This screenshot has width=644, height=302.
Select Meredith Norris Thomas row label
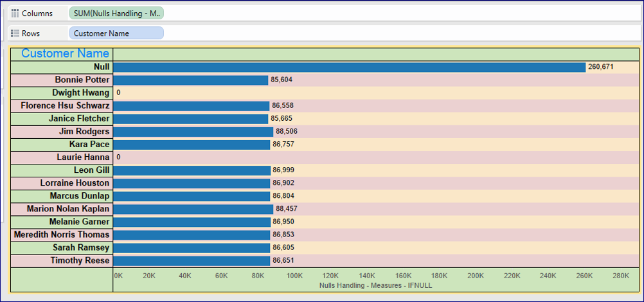point(62,235)
